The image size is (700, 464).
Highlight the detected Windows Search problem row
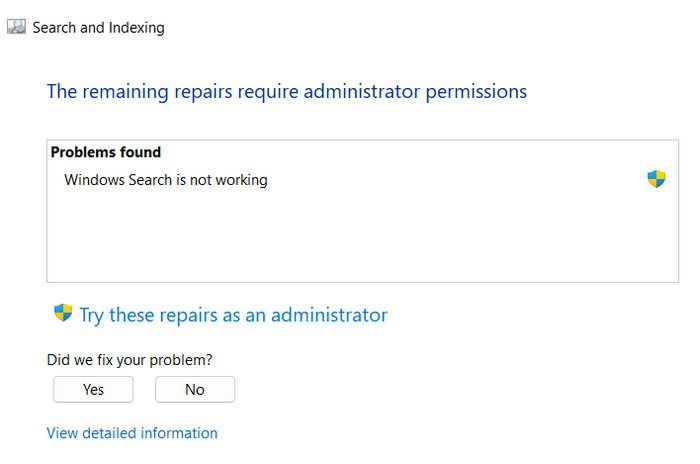point(362,180)
